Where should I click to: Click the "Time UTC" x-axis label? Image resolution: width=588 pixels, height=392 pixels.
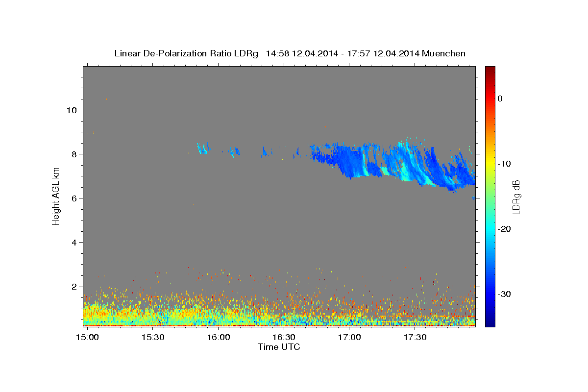[279, 347]
